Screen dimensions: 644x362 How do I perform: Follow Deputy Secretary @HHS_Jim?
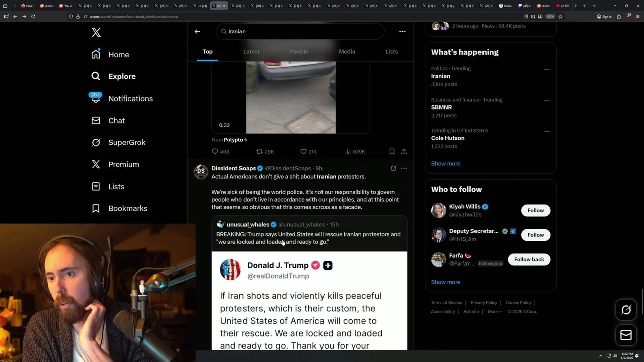pos(535,235)
